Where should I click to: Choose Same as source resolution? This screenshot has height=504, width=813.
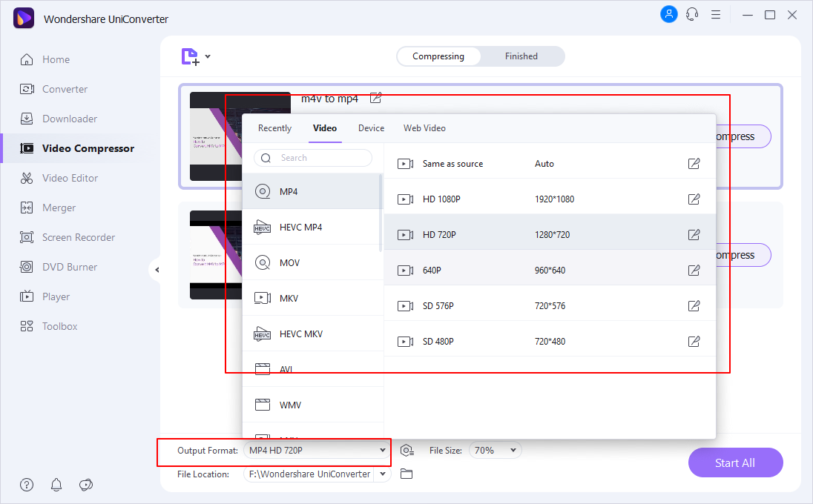coord(550,164)
